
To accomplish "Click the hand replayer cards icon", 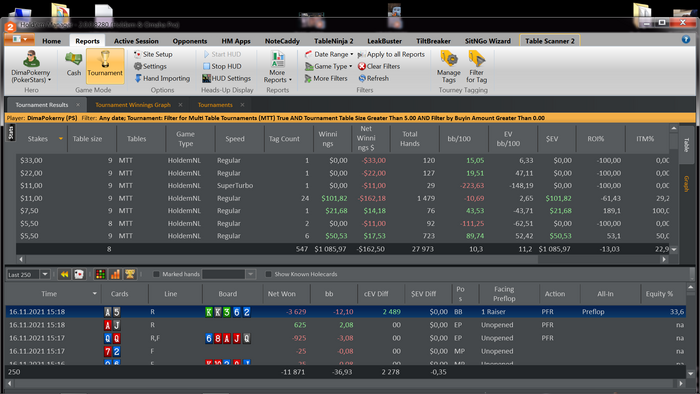I will pos(79,274).
